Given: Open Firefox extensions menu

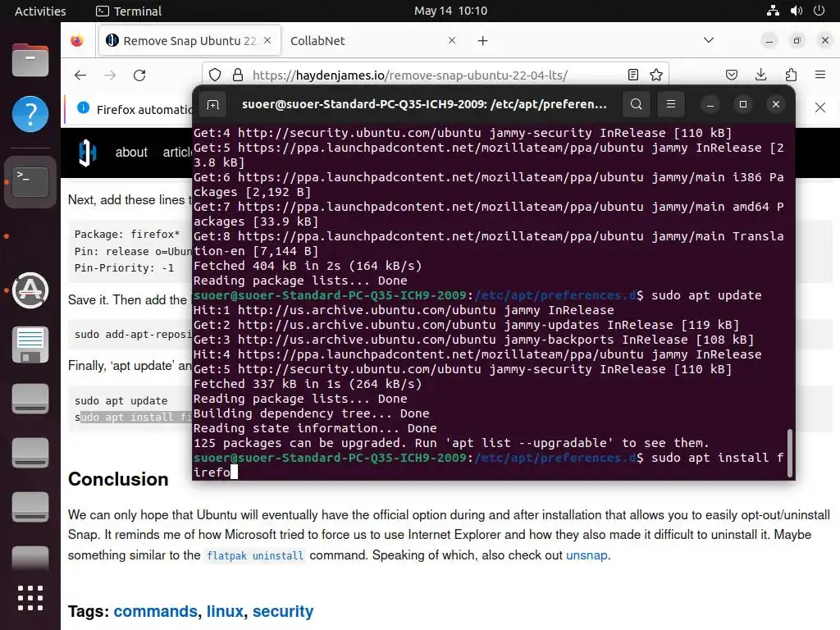Looking at the screenshot, I should (791, 75).
